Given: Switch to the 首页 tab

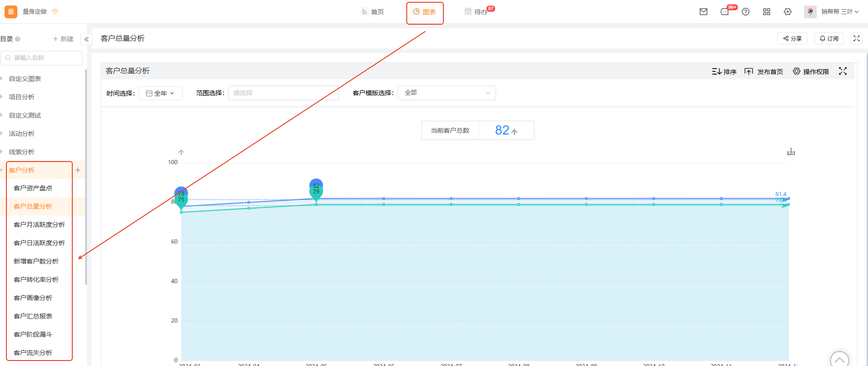Looking at the screenshot, I should 373,12.
